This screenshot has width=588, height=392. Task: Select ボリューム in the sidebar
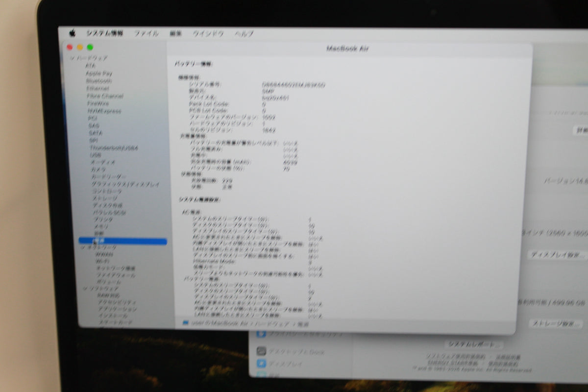109,282
